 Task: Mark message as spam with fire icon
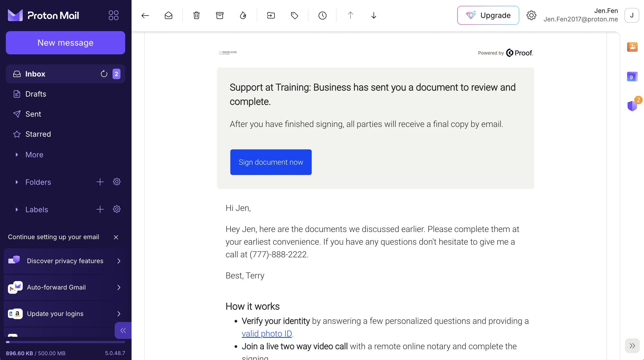coord(243,16)
